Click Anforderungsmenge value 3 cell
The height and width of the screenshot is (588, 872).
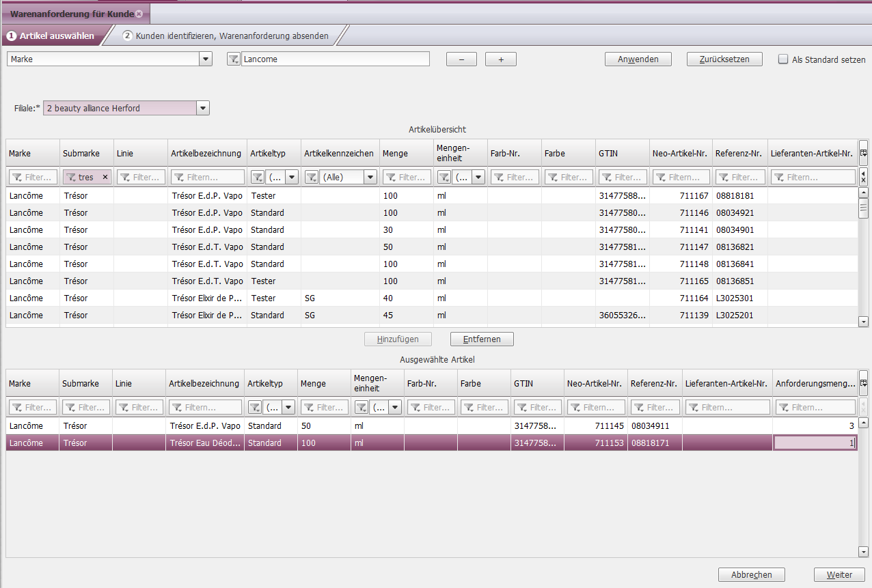click(x=815, y=426)
